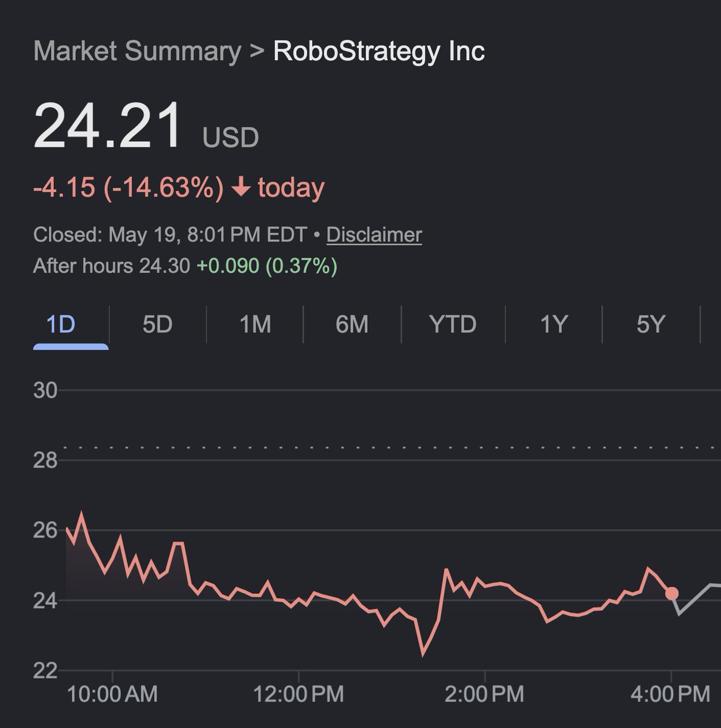
Task: Select the YTD range tab
Action: 453,325
